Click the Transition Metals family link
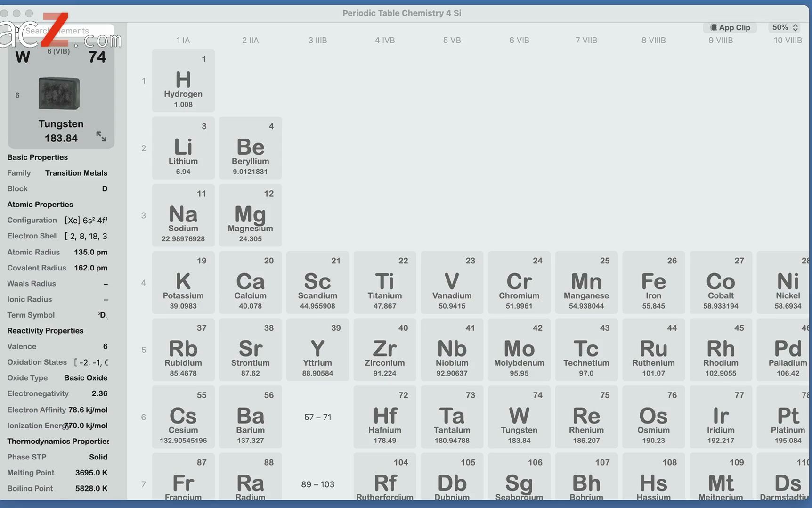 click(x=76, y=173)
